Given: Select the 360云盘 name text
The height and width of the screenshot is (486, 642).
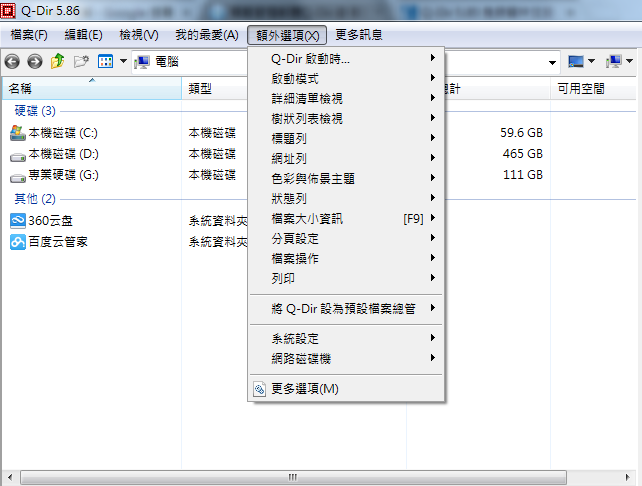Looking at the screenshot, I should pyautogui.click(x=50, y=221).
